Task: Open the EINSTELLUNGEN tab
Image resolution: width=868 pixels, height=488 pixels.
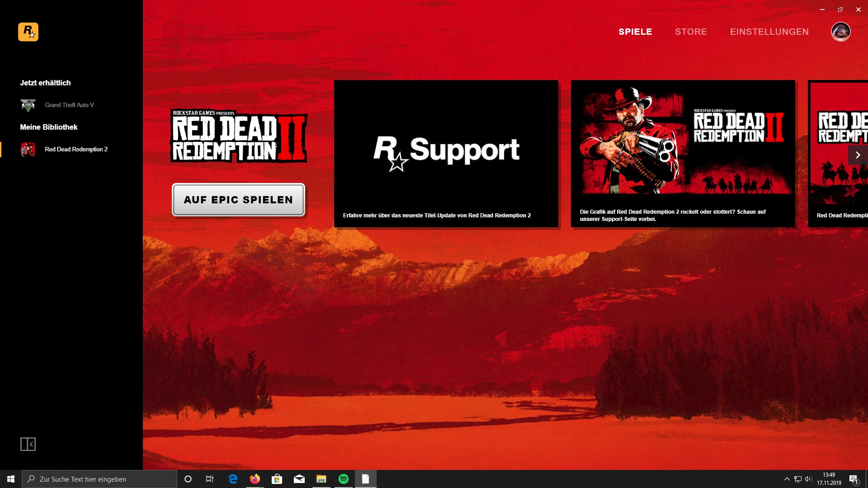Action: 769,32
